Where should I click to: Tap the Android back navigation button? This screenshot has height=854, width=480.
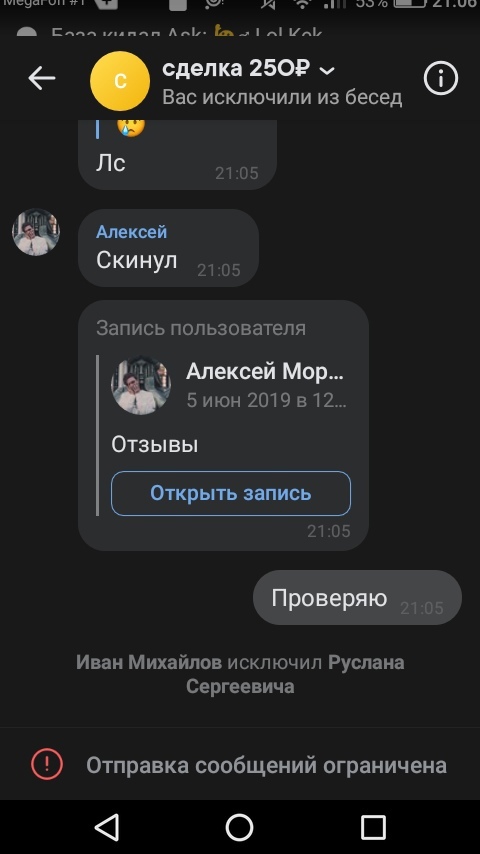(107, 828)
